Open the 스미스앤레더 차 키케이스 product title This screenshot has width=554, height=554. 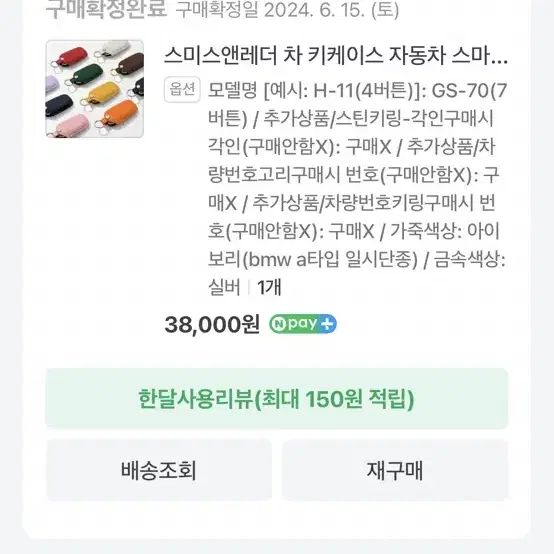point(336,55)
